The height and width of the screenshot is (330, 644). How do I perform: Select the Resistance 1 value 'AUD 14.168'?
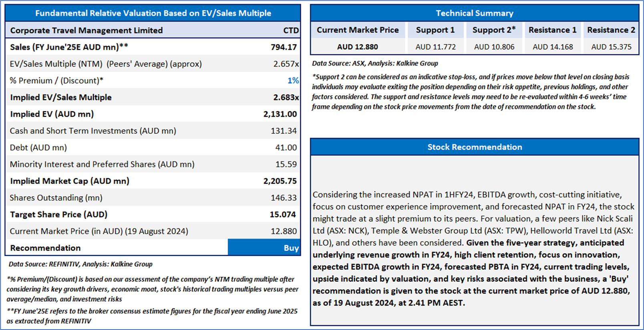pos(553,47)
